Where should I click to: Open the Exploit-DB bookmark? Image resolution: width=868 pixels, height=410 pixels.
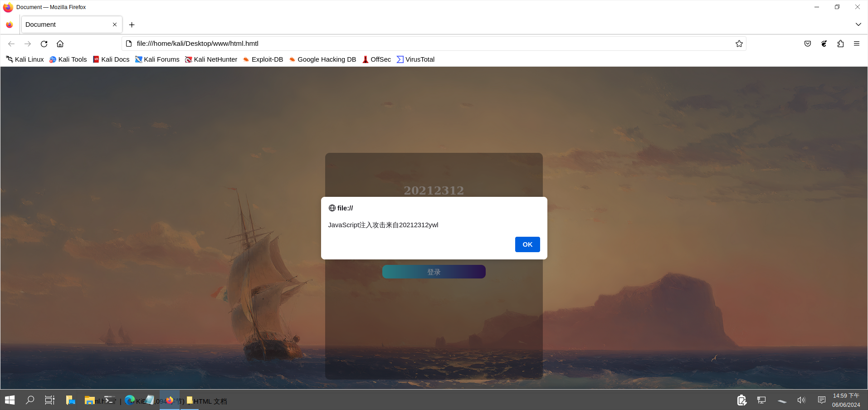(263, 59)
